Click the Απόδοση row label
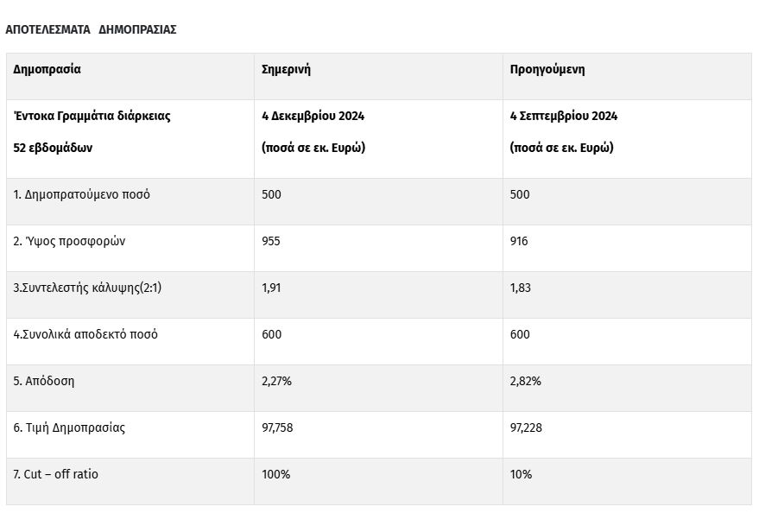This screenshot has height=532, width=759. click(44, 381)
